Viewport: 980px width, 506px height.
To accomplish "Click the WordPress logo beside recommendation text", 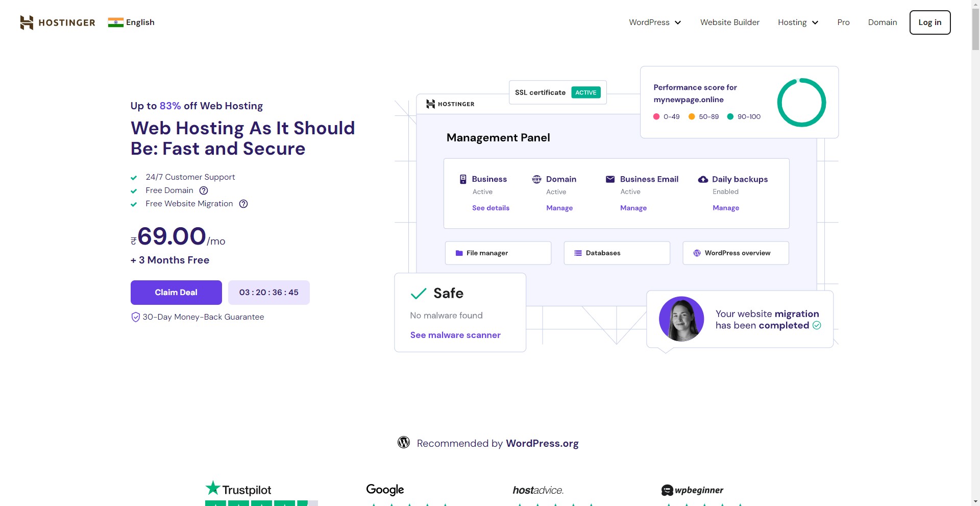I will click(404, 443).
